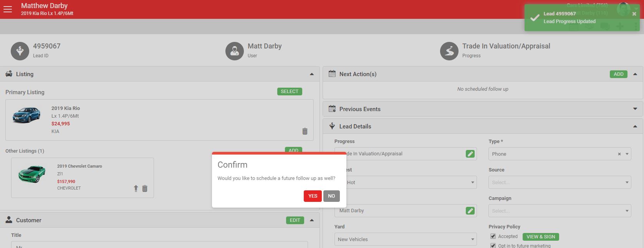Viewport: 644px width, 248px height.
Task: Edit the Matt Darby user field with the pencil icon
Action: (x=470, y=211)
